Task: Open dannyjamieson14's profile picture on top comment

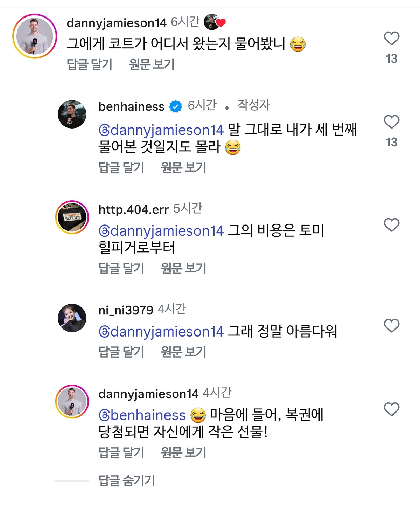Action: point(35,36)
